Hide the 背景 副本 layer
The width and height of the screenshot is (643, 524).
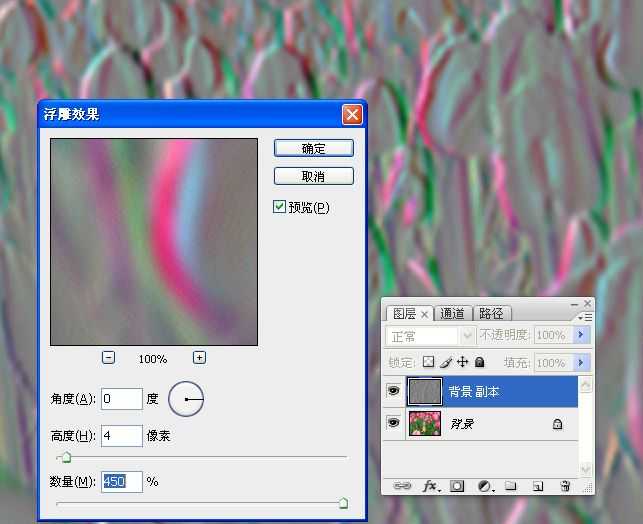tap(394, 392)
